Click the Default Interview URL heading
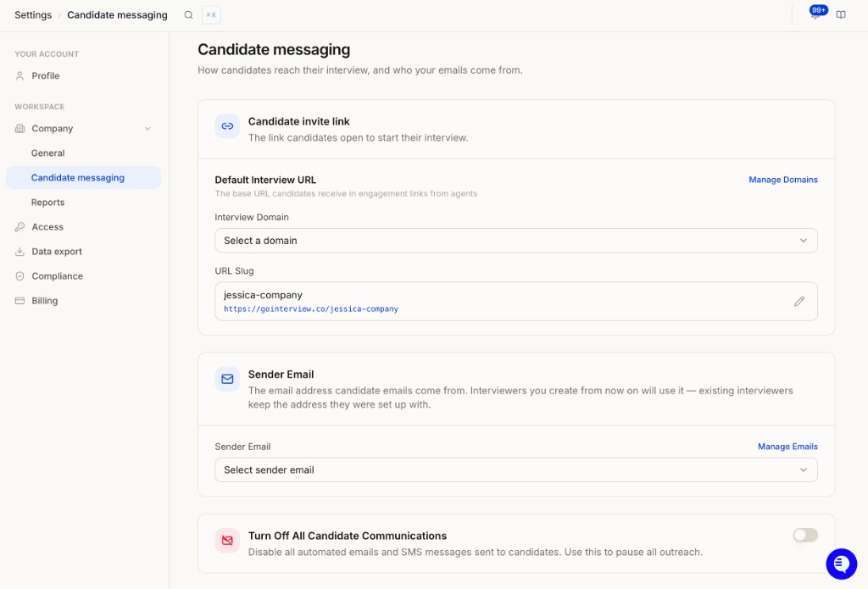The height and width of the screenshot is (589, 868). click(265, 180)
